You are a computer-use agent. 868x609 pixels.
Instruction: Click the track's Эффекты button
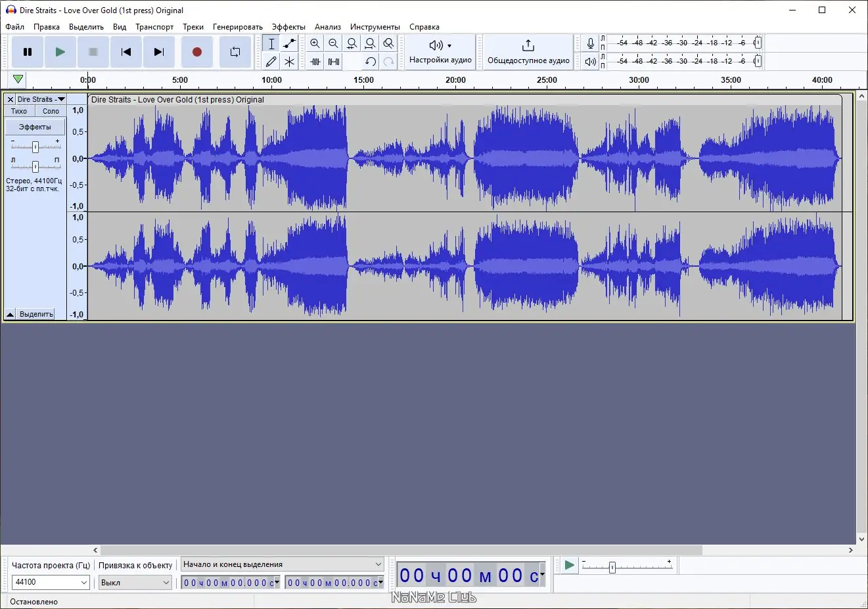[35, 127]
